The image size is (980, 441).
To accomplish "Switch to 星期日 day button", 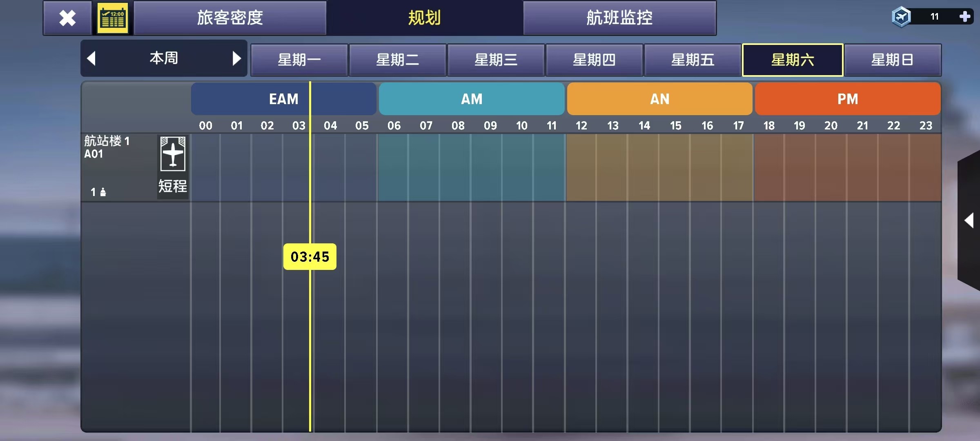I will tap(892, 60).
